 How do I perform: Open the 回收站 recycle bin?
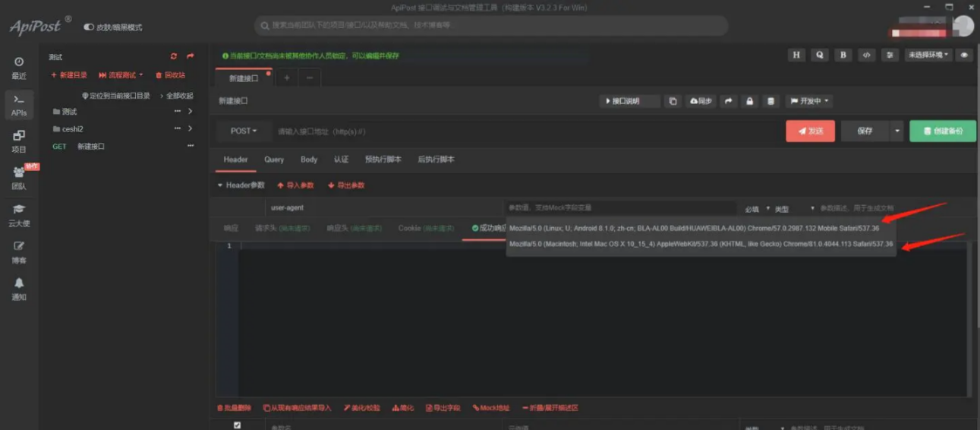pyautogui.click(x=170, y=75)
